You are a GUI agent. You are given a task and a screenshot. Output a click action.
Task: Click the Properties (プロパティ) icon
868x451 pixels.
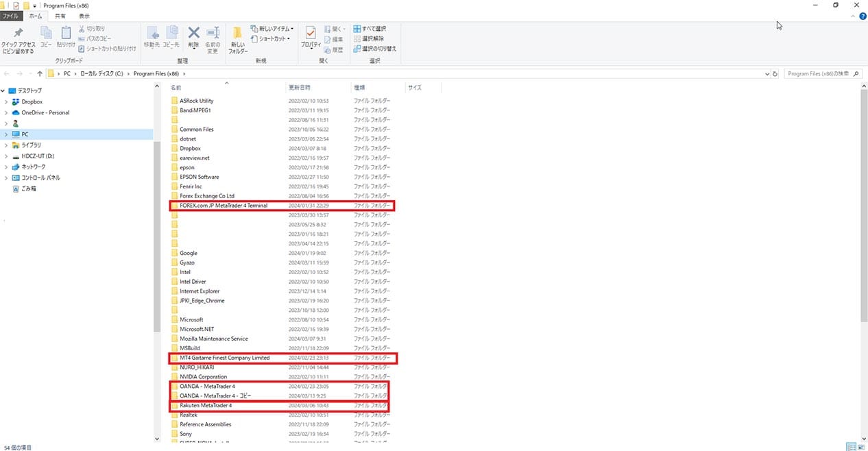[311, 33]
